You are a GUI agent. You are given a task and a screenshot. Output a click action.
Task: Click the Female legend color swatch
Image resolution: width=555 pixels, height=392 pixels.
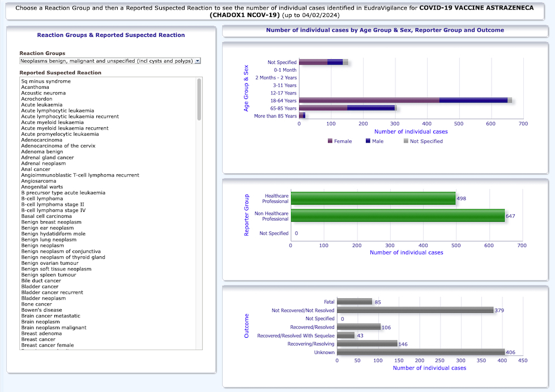(330, 141)
